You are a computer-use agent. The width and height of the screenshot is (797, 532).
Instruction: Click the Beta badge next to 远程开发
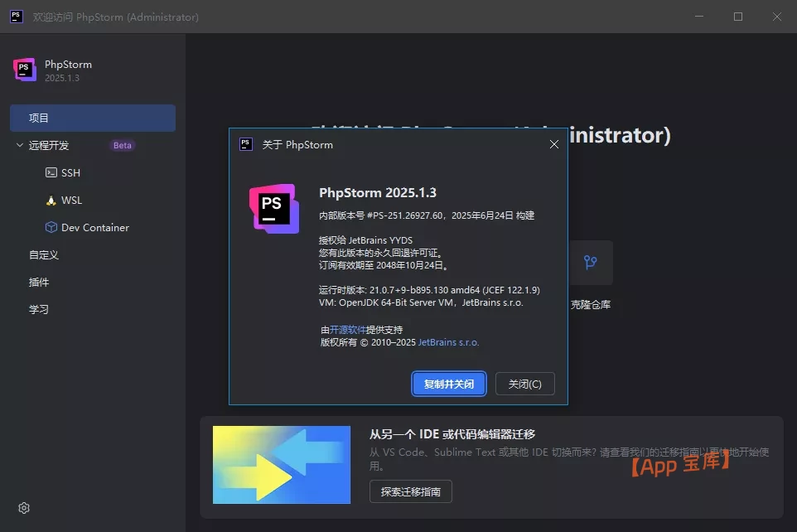click(x=122, y=145)
